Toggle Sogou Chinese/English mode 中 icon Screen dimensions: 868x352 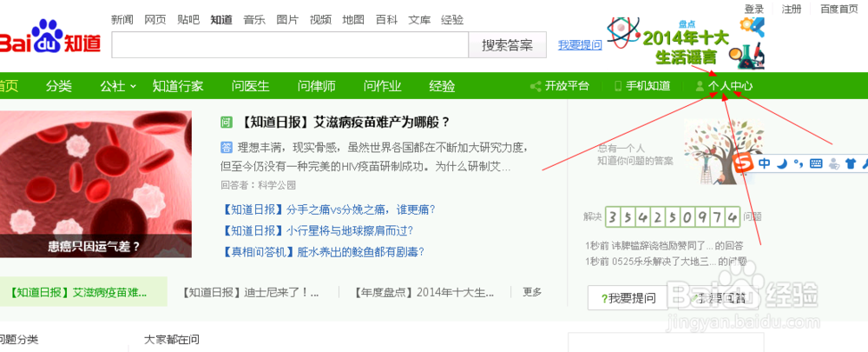pos(765,163)
